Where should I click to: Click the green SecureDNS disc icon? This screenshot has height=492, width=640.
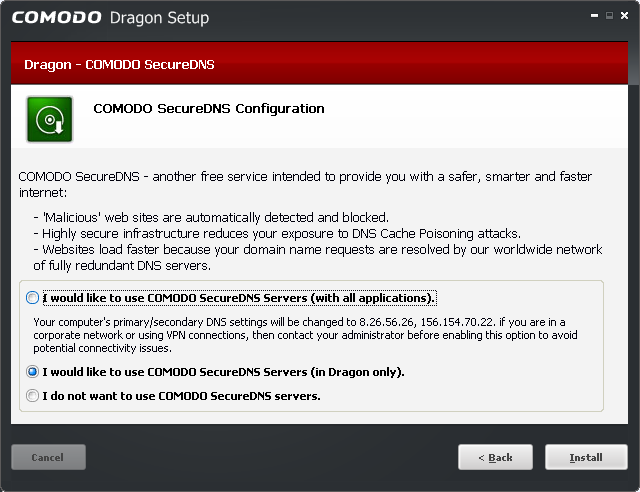(49, 119)
